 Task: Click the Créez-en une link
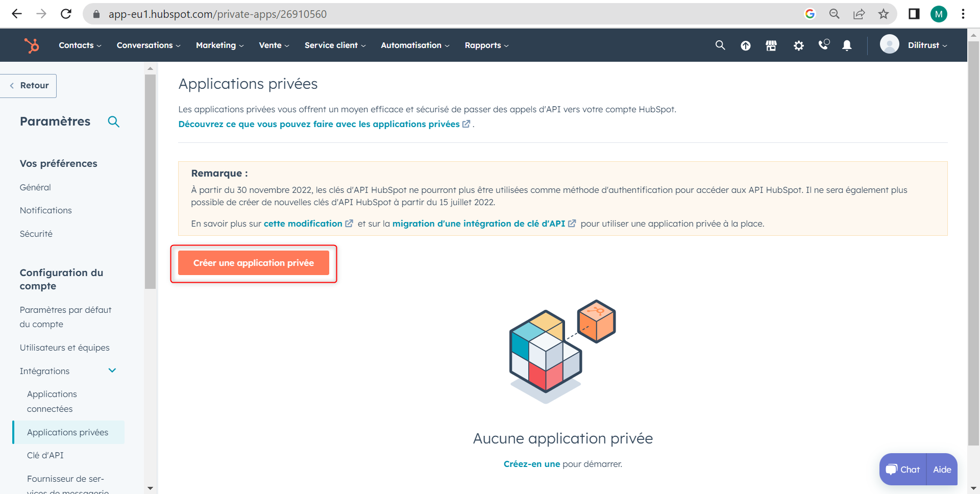point(532,464)
